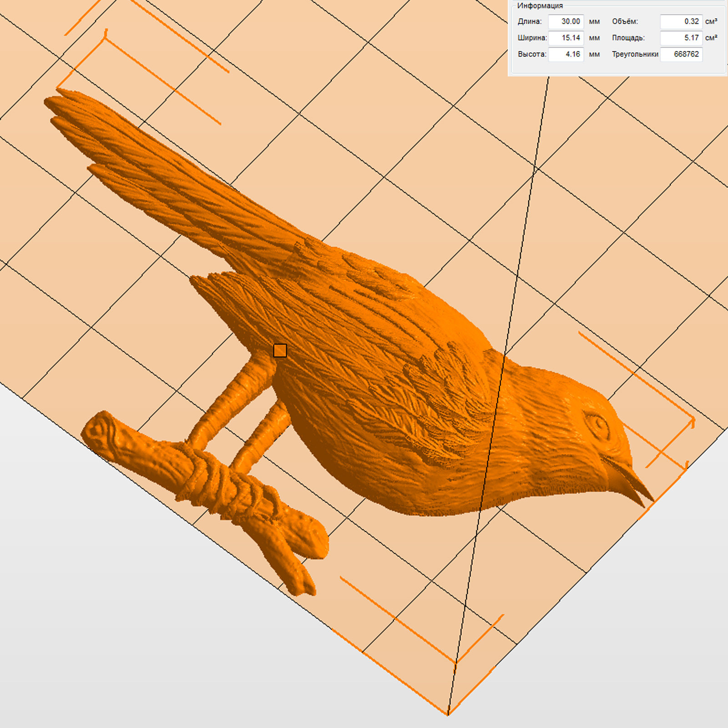
Task: Click the small square marker on the bird
Action: [280, 350]
